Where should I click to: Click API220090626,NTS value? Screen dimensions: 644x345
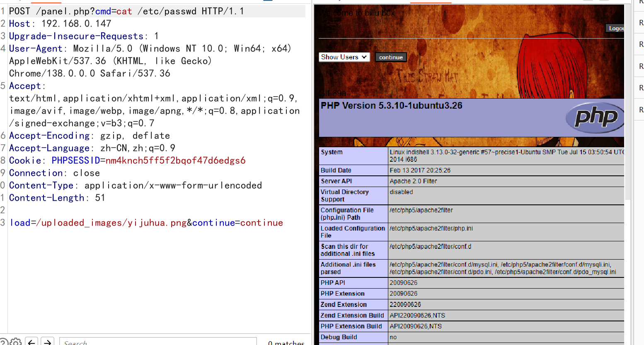tap(417, 316)
